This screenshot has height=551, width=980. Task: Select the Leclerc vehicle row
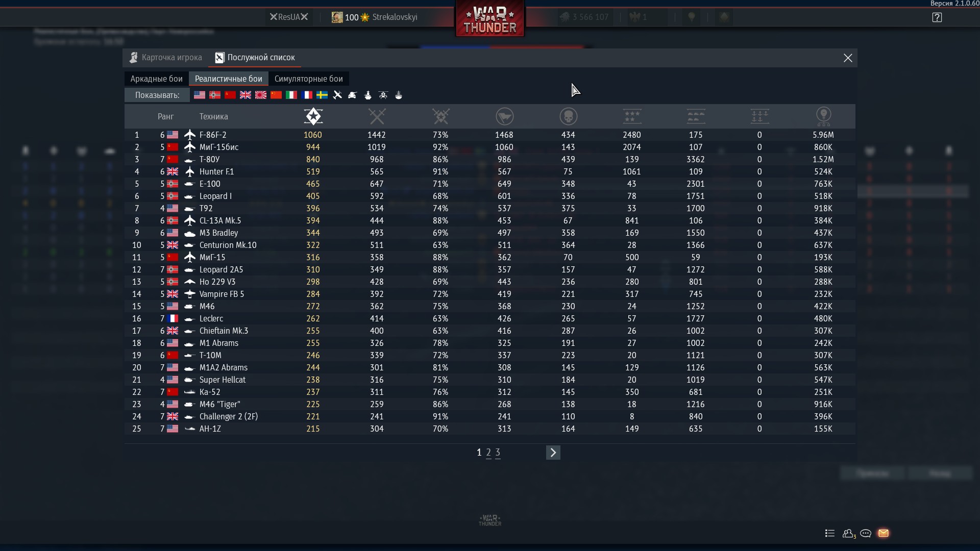[490, 318]
